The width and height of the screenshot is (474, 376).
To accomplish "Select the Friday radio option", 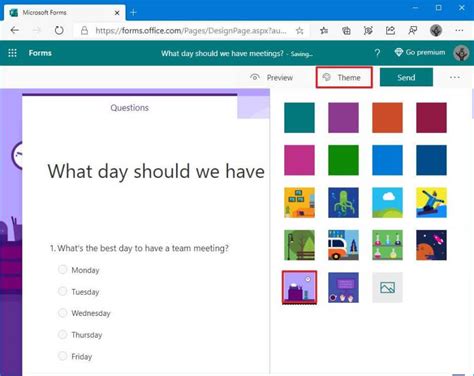I will click(x=62, y=356).
